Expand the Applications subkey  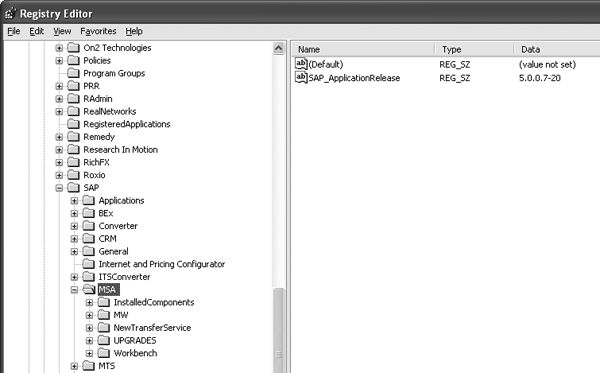(x=74, y=200)
